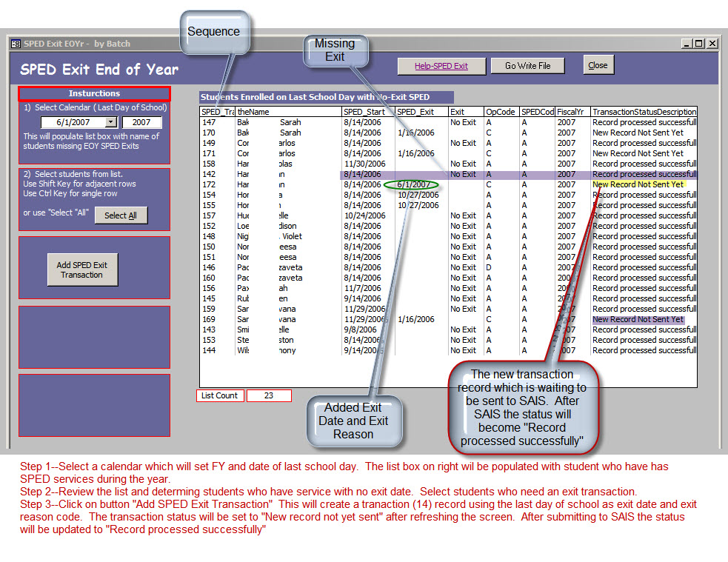Click the Help-SPED Exit link button

(x=441, y=66)
